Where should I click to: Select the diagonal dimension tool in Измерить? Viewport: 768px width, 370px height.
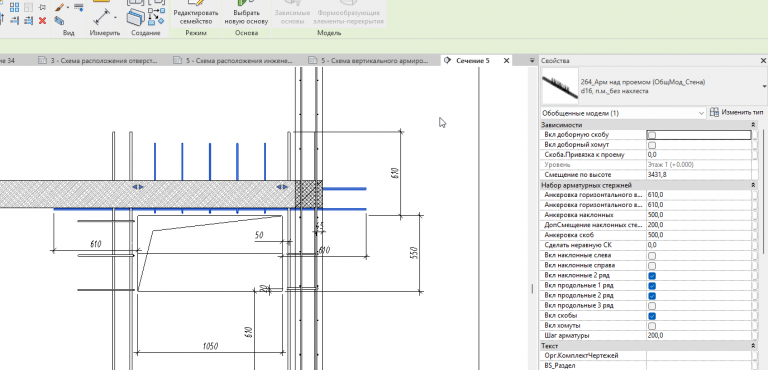[101, 18]
